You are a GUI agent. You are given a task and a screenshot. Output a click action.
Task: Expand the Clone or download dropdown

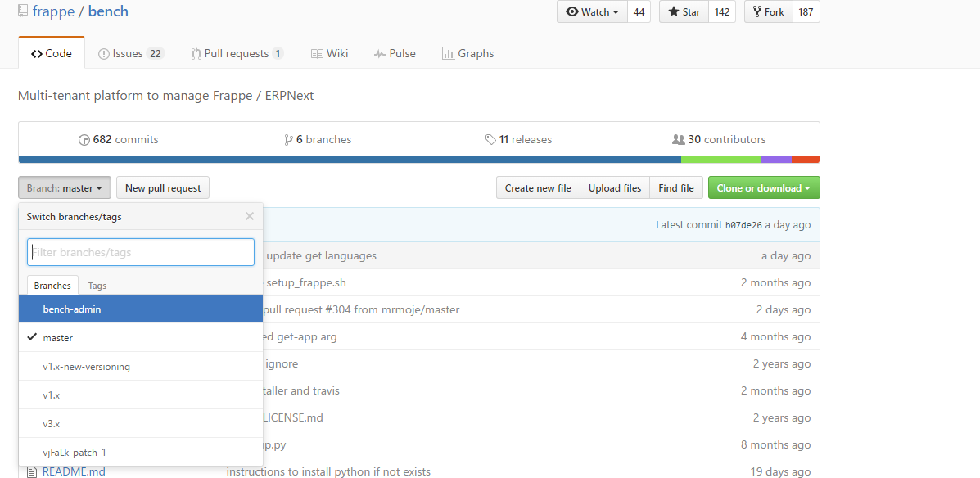coord(764,187)
